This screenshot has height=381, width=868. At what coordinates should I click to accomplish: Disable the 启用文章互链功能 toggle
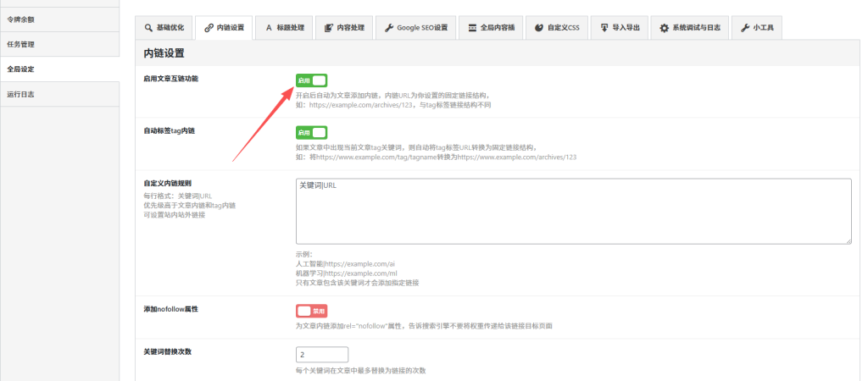click(x=311, y=80)
